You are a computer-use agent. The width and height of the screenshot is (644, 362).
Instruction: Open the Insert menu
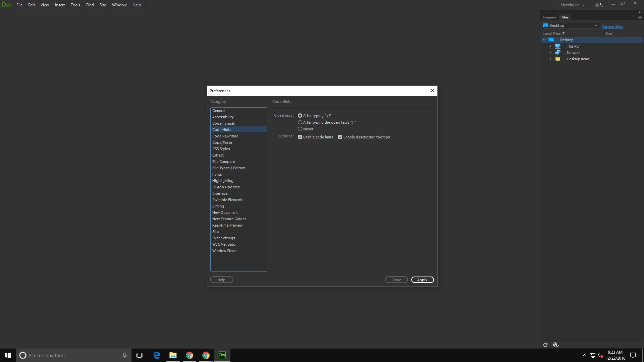point(60,5)
